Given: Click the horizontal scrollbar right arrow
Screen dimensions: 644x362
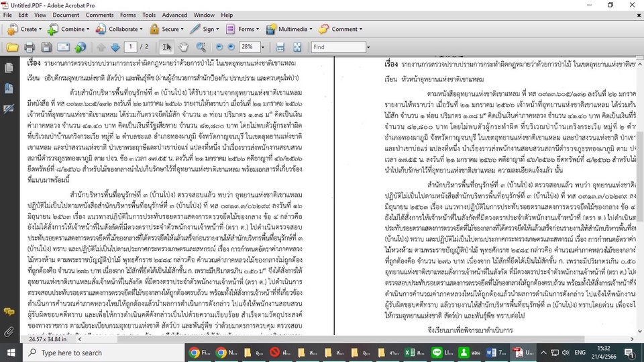Looking at the screenshot, I should [632, 339].
